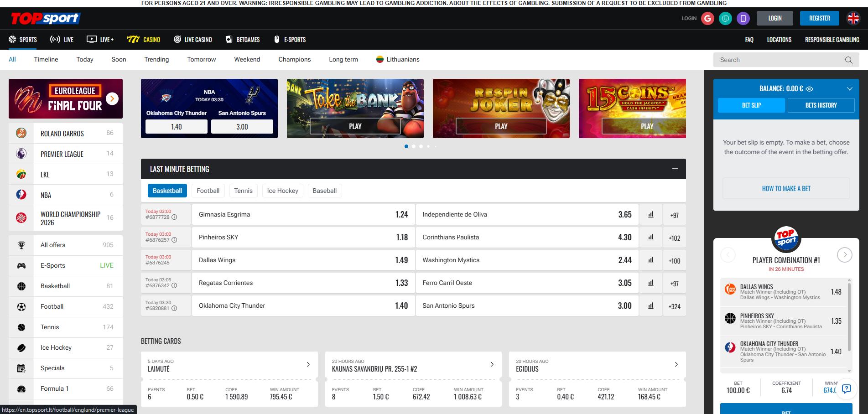Switch to Football last-minute tab
Screen dimensions: 868x414
(208, 191)
